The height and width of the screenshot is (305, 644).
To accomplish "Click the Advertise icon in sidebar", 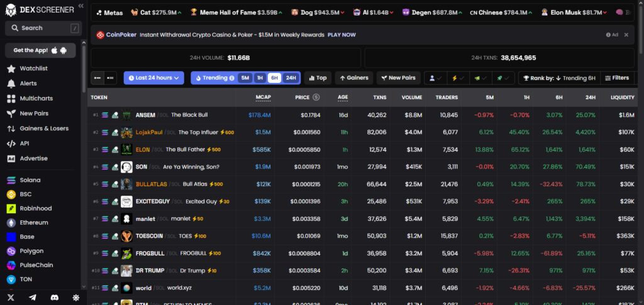I will click(11, 158).
